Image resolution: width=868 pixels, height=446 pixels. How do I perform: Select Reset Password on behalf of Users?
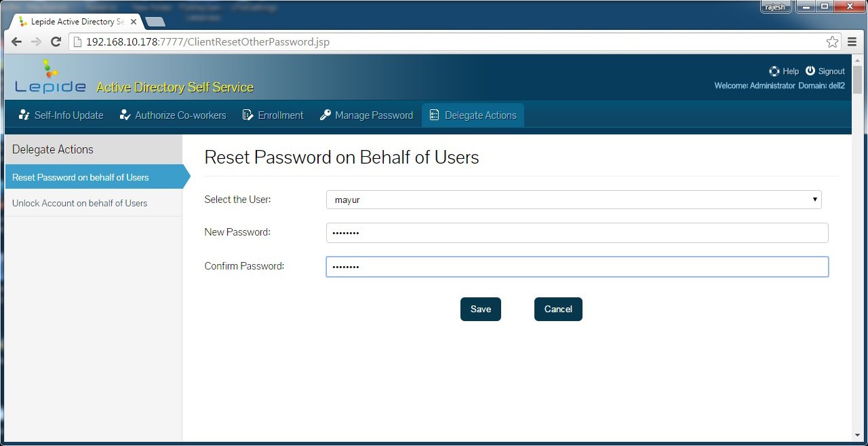pyautogui.click(x=80, y=178)
